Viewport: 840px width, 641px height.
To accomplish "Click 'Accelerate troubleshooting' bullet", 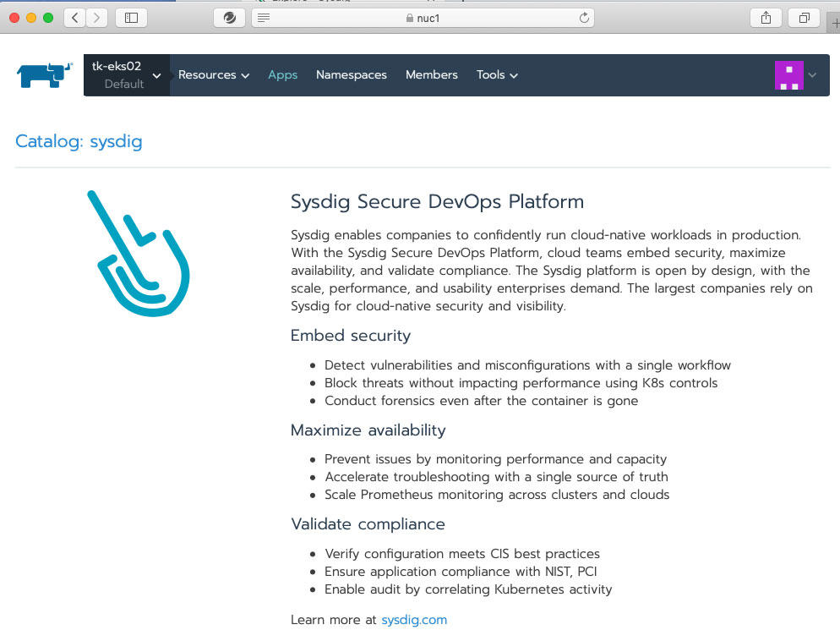I will [496, 477].
